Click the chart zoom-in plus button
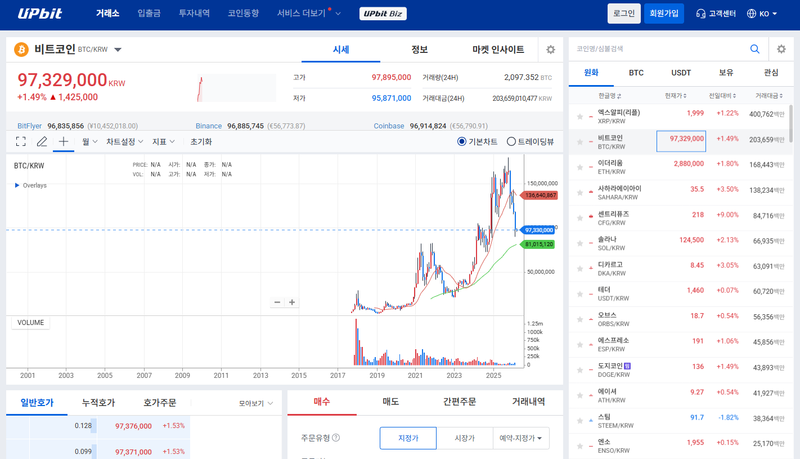The width and height of the screenshot is (800, 459). click(292, 302)
